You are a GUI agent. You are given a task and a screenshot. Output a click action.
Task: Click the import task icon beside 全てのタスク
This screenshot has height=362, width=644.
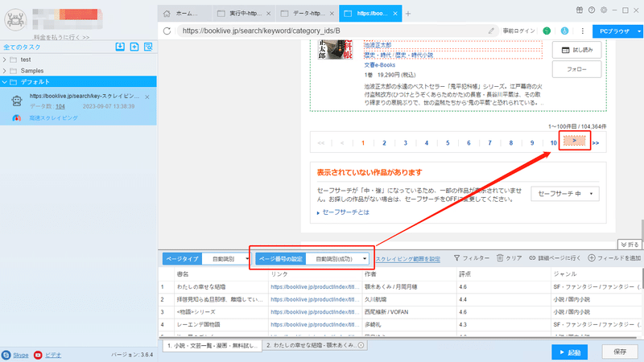tap(120, 47)
